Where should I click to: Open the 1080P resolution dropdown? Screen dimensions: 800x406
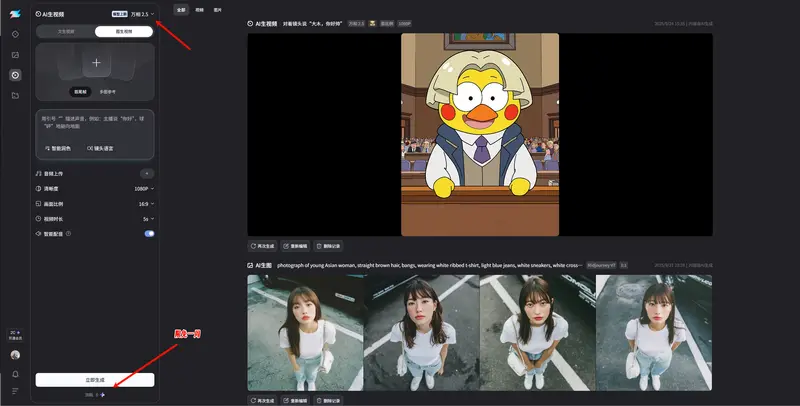pos(144,189)
